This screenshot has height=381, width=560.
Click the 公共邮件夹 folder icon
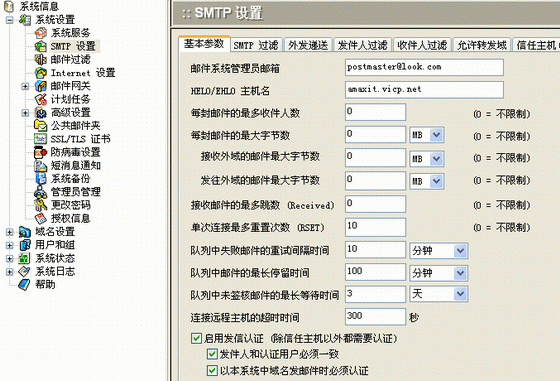point(40,125)
